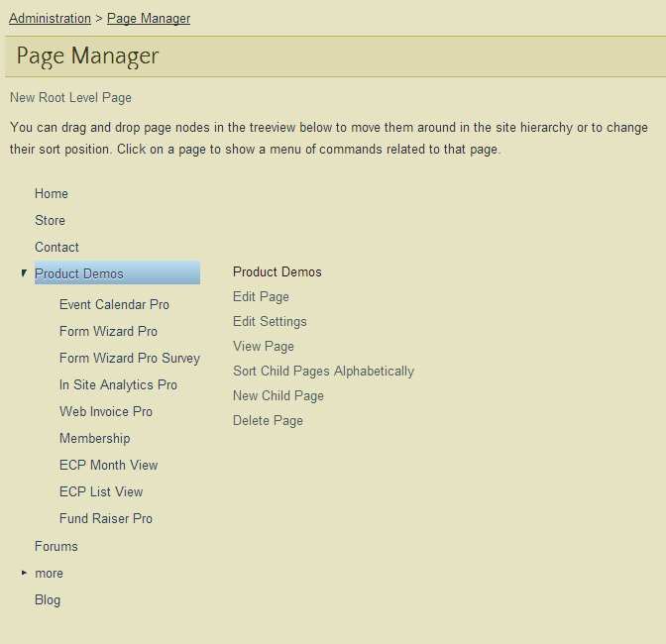Select the Forums page node
This screenshot has height=644, width=666.
[56, 547]
